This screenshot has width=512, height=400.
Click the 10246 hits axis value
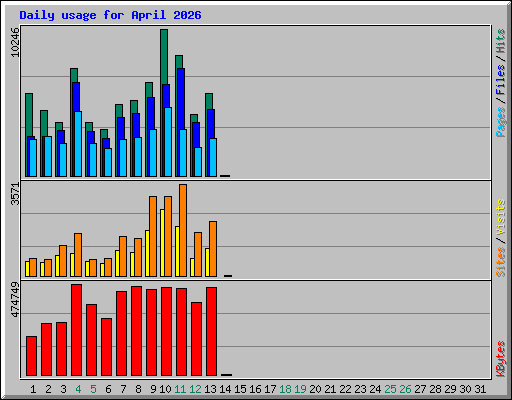pyautogui.click(x=15, y=42)
